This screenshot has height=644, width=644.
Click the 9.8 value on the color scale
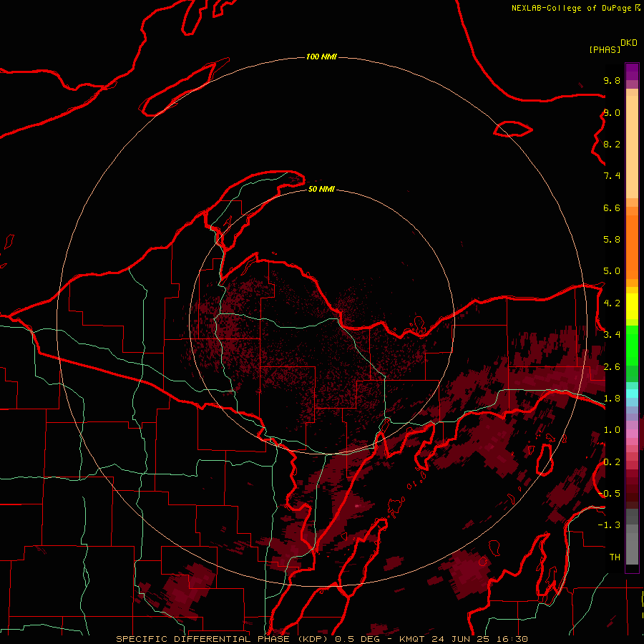click(x=612, y=80)
